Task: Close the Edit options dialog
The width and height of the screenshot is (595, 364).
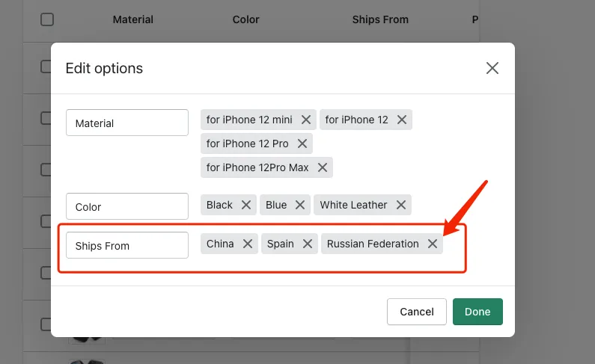Action: [x=492, y=68]
